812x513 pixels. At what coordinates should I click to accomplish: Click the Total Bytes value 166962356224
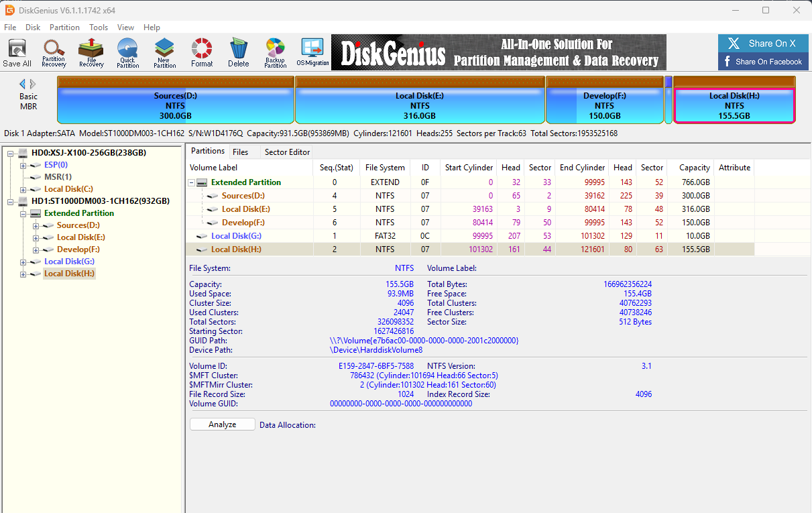628,284
